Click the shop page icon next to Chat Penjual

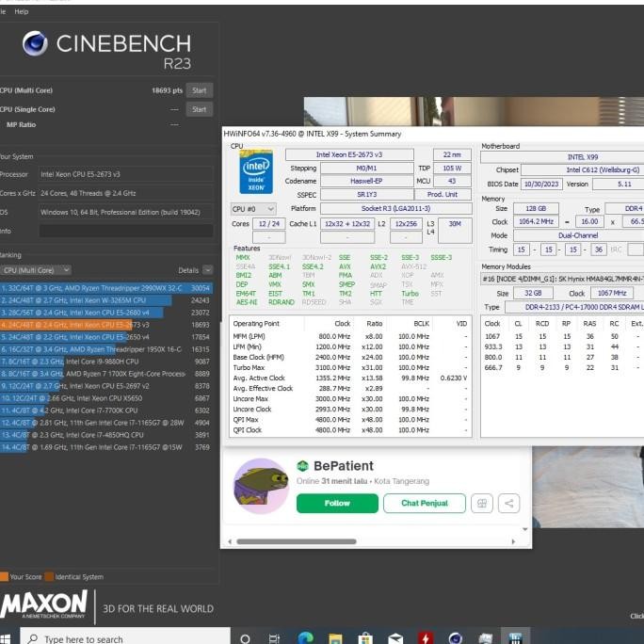click(x=482, y=503)
